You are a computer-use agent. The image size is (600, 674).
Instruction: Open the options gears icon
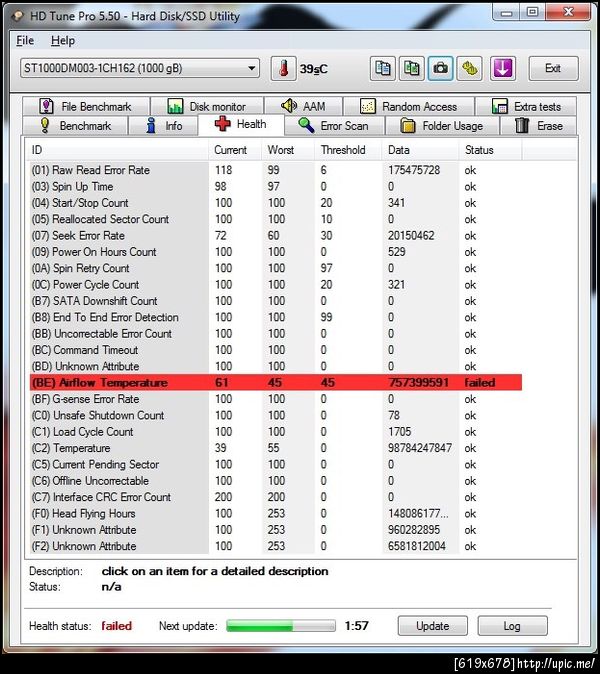(x=469, y=68)
